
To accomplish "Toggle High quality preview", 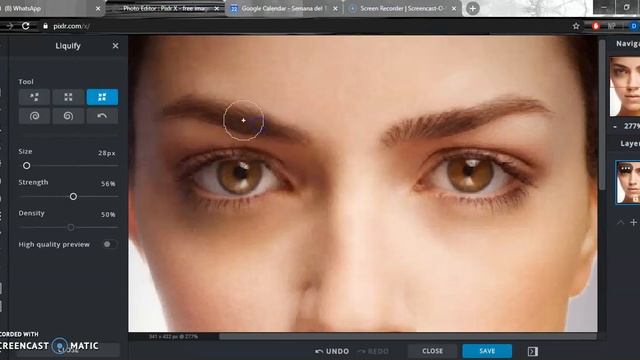I will click(109, 244).
